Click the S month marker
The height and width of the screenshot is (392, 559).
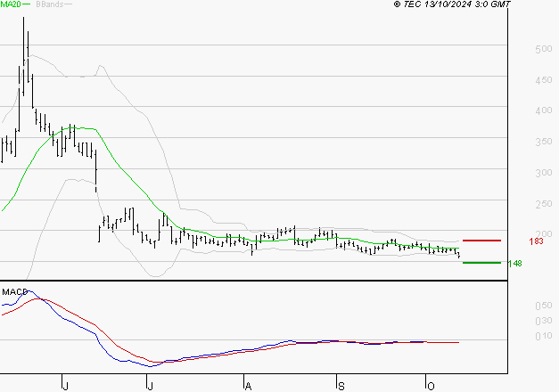[341, 387]
